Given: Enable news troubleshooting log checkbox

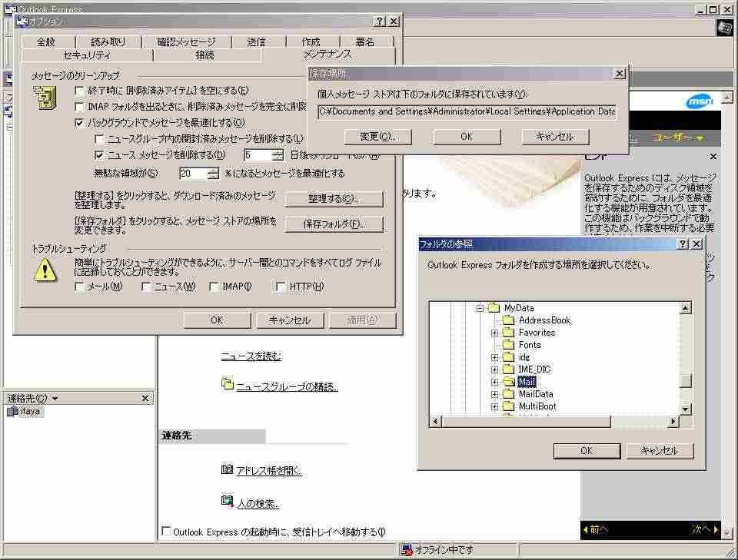Looking at the screenshot, I should point(146,287).
